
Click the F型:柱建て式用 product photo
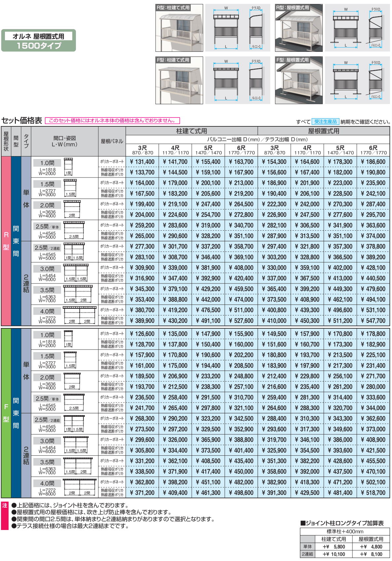coord(179,80)
